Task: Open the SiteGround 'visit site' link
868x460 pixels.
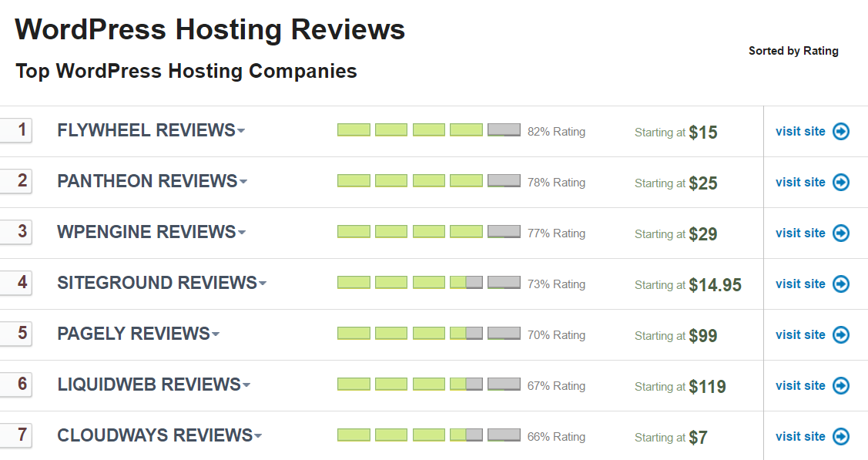Action: (800, 284)
